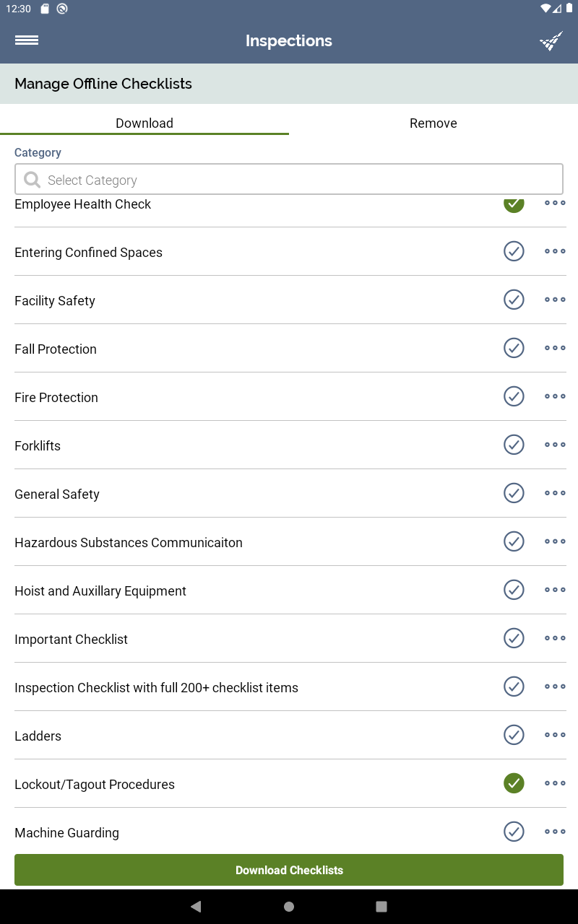This screenshot has height=924, width=578.
Task: Open the hamburger navigation menu
Action: [x=27, y=40]
